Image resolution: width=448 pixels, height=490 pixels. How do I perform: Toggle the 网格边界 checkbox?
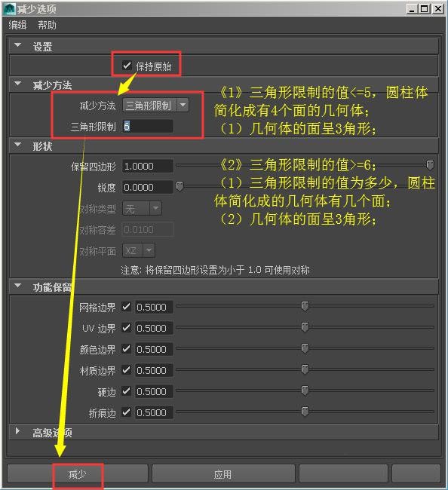(x=126, y=307)
